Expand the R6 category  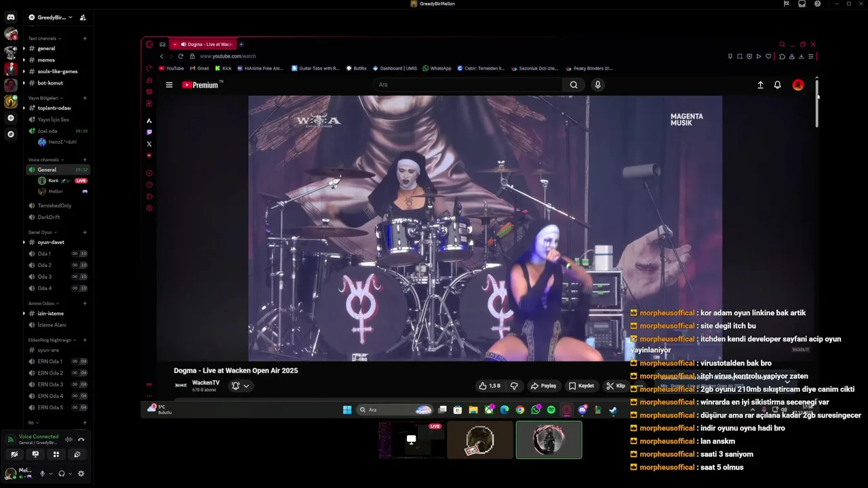(x=32, y=423)
